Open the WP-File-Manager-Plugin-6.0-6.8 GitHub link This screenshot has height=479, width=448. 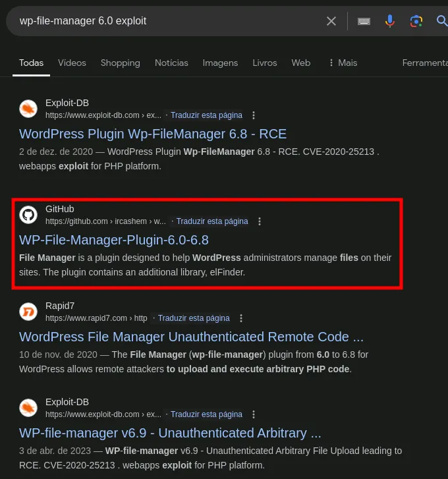113,240
